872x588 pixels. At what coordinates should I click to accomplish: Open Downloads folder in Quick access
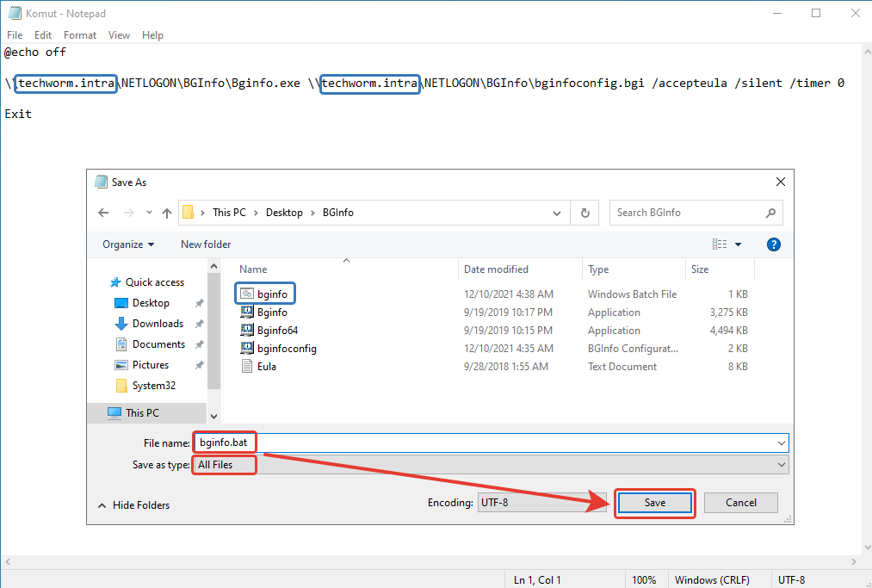click(158, 324)
